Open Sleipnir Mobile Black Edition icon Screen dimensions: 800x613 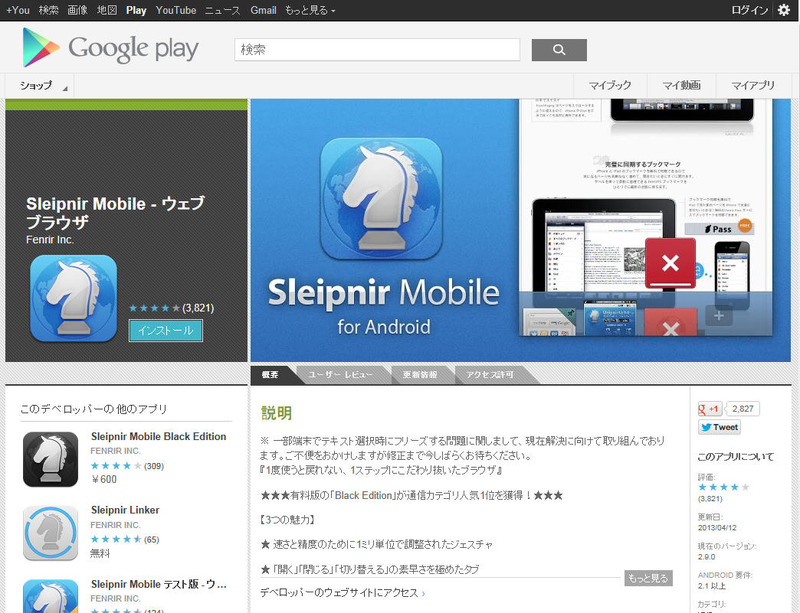(x=50, y=459)
